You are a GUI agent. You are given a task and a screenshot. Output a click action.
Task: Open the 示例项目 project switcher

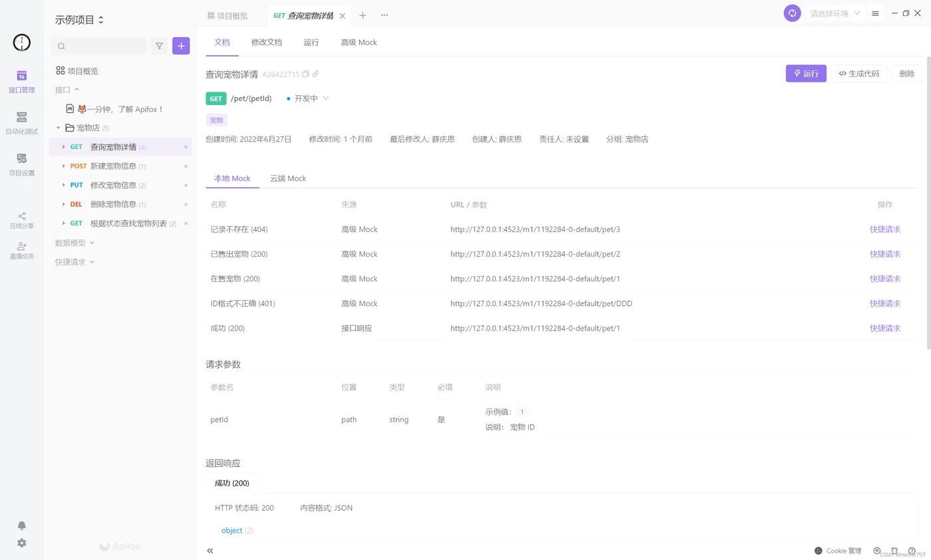(x=80, y=20)
